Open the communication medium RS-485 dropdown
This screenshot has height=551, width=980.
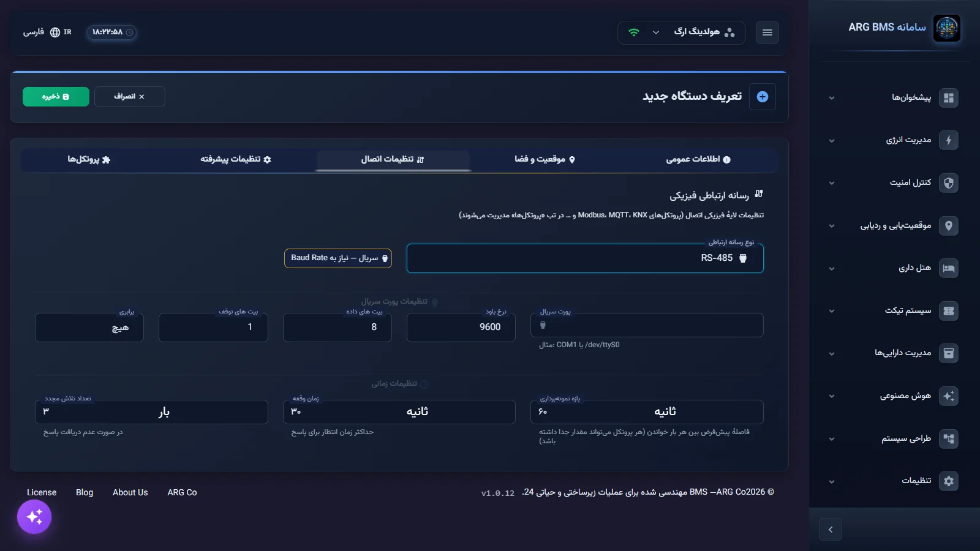(x=585, y=258)
